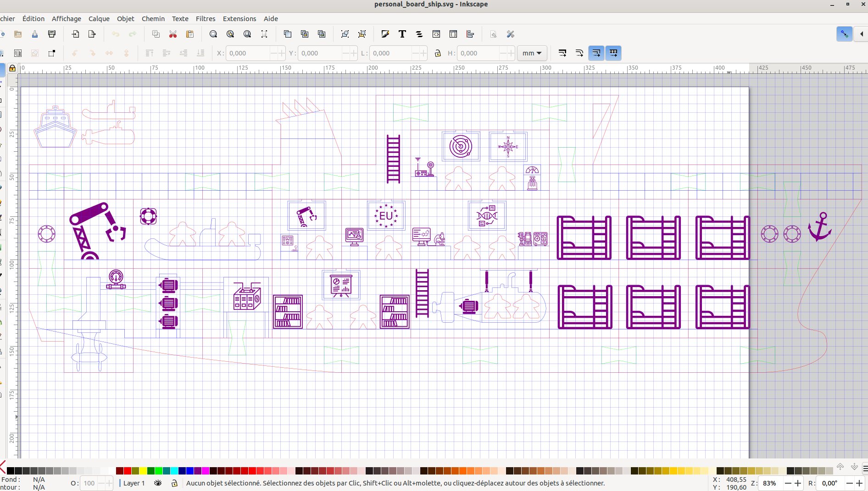Toggle scale rounded corners with rectangles
Image resolution: width=868 pixels, height=491 pixels.
click(x=579, y=53)
